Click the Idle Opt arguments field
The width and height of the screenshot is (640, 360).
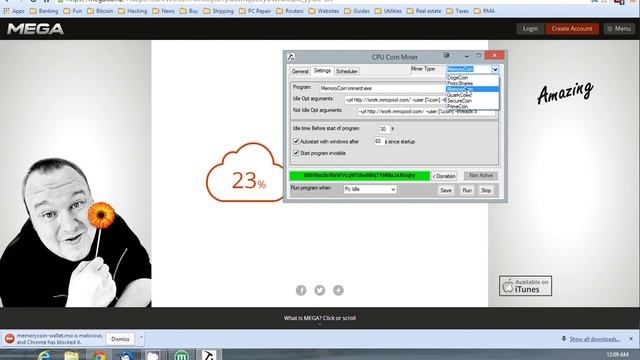point(395,100)
